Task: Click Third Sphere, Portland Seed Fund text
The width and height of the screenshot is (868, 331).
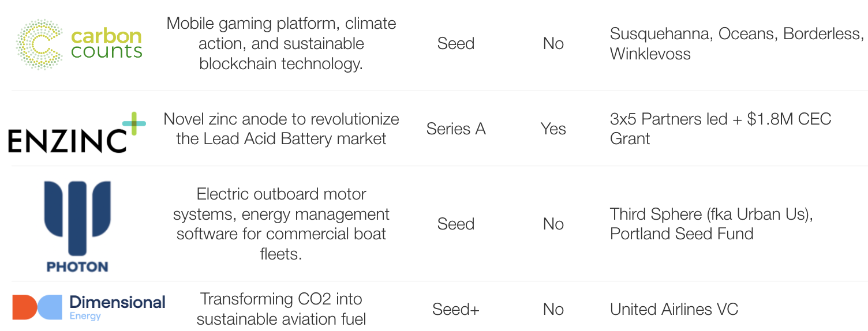Action: (712, 224)
